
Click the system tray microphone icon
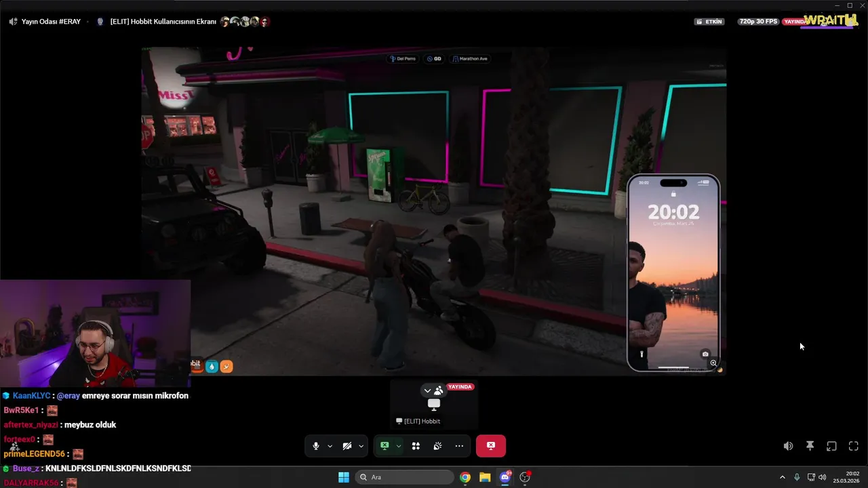coord(797,477)
